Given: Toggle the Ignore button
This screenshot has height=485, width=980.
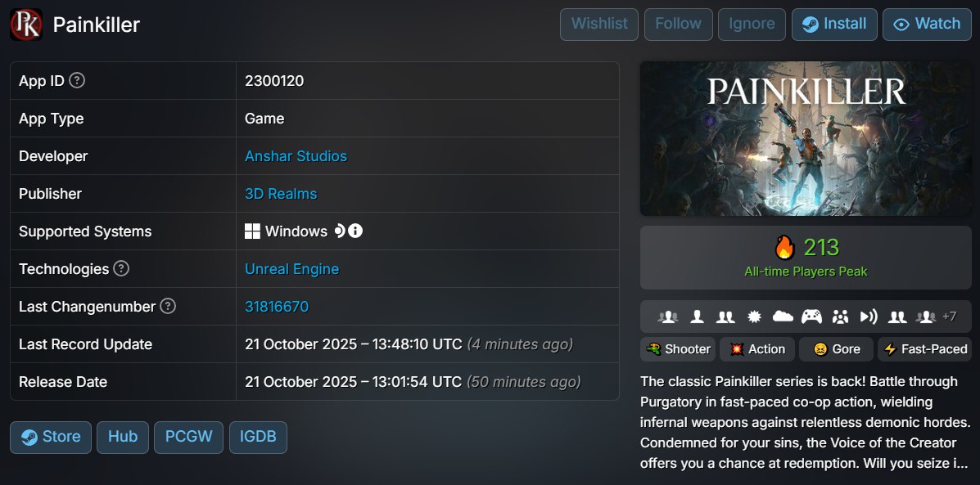Looking at the screenshot, I should pyautogui.click(x=752, y=24).
